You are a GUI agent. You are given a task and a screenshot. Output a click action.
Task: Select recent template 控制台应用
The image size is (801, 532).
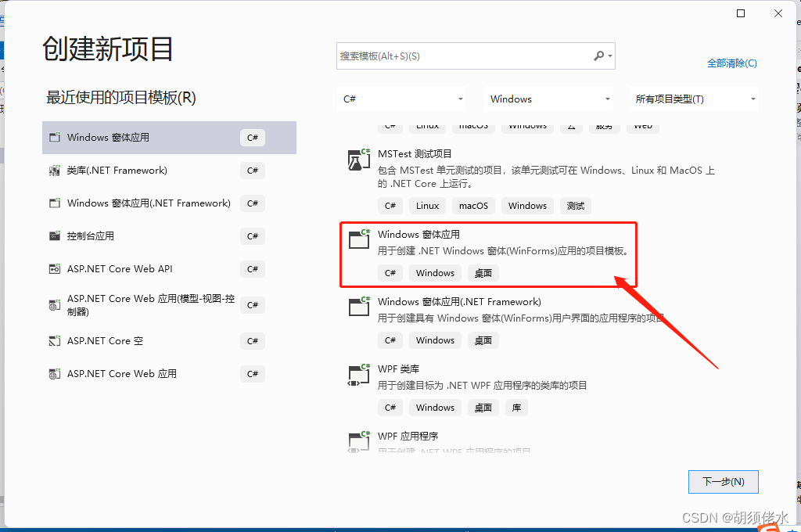tap(169, 235)
